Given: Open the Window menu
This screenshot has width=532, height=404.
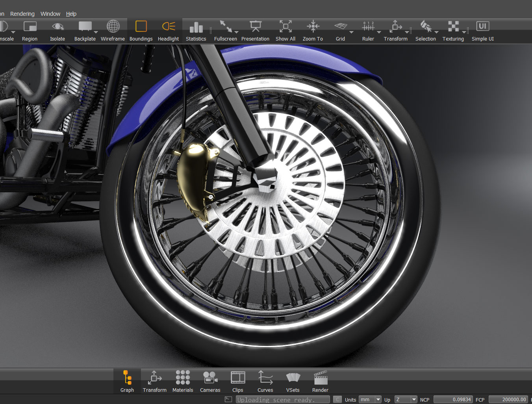Looking at the screenshot, I should click(50, 14).
